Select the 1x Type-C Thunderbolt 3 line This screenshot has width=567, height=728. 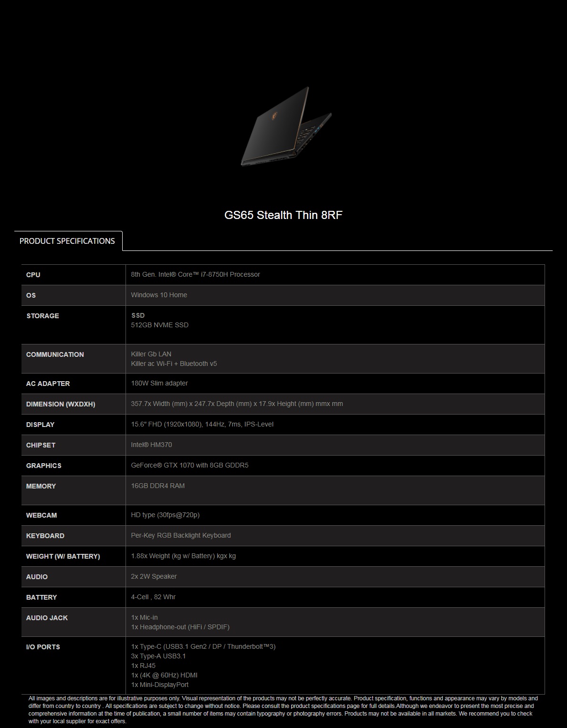[203, 646]
